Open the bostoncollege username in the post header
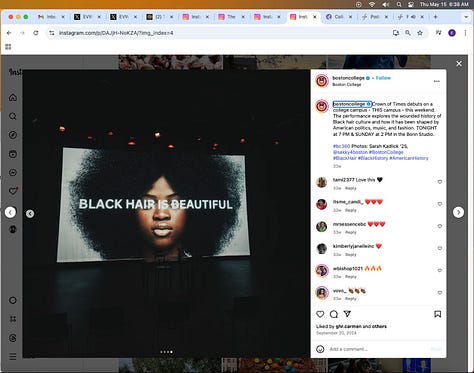 click(348, 78)
